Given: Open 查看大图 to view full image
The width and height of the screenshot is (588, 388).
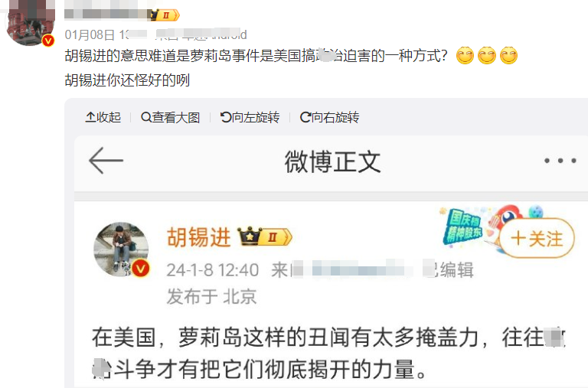Looking at the screenshot, I should (170, 117).
